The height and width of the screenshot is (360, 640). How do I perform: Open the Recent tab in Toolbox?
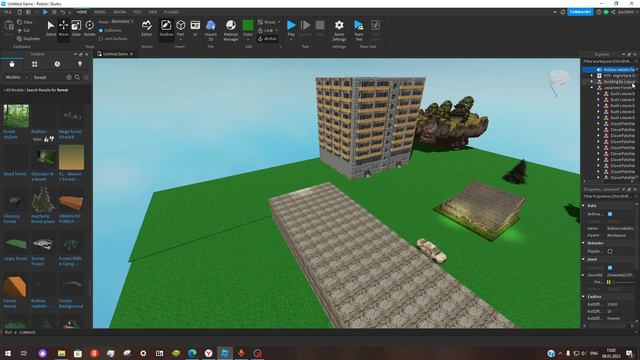coord(57,64)
